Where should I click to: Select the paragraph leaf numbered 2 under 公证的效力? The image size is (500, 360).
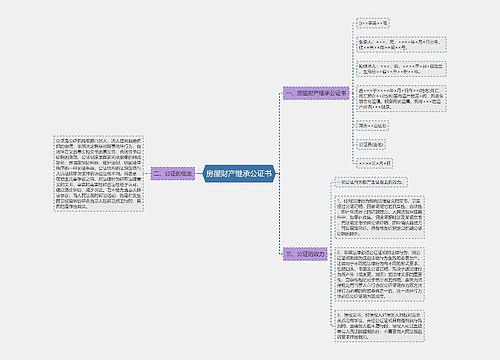(x=379, y=274)
